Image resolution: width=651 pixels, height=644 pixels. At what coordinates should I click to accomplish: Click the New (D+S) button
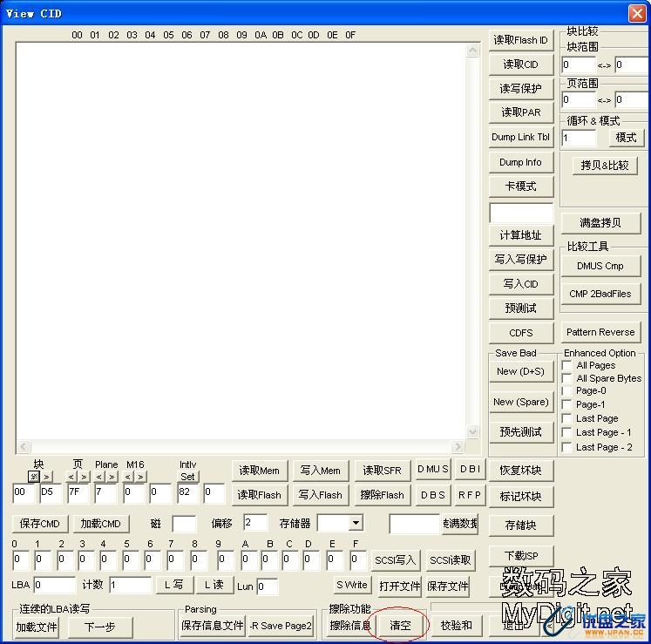(x=521, y=371)
